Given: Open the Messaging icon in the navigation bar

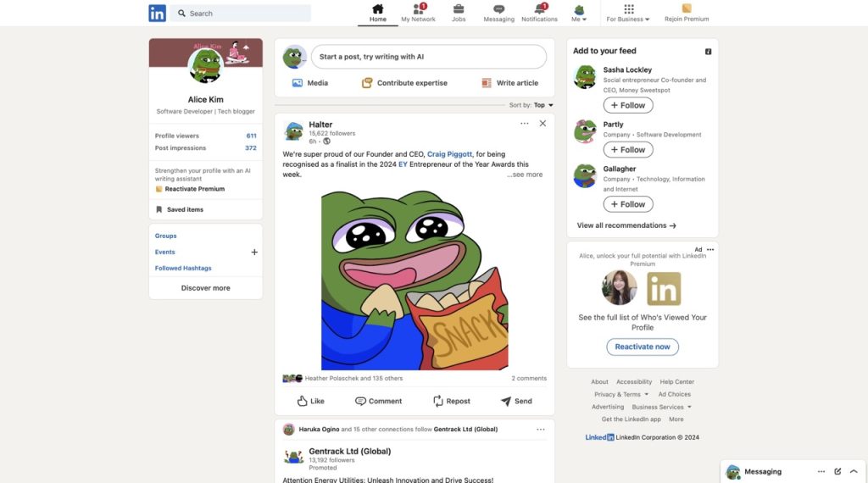Looking at the screenshot, I should [498, 9].
